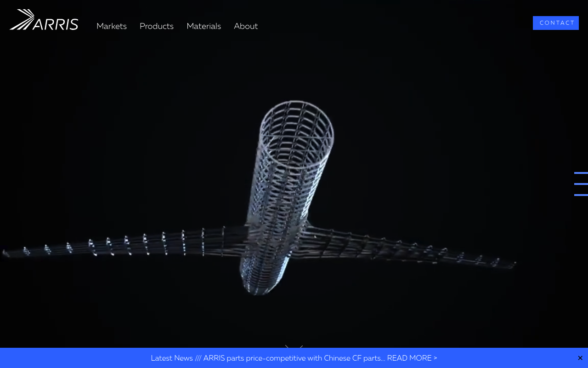Open the About menu
The image size is (588, 368).
(x=246, y=26)
